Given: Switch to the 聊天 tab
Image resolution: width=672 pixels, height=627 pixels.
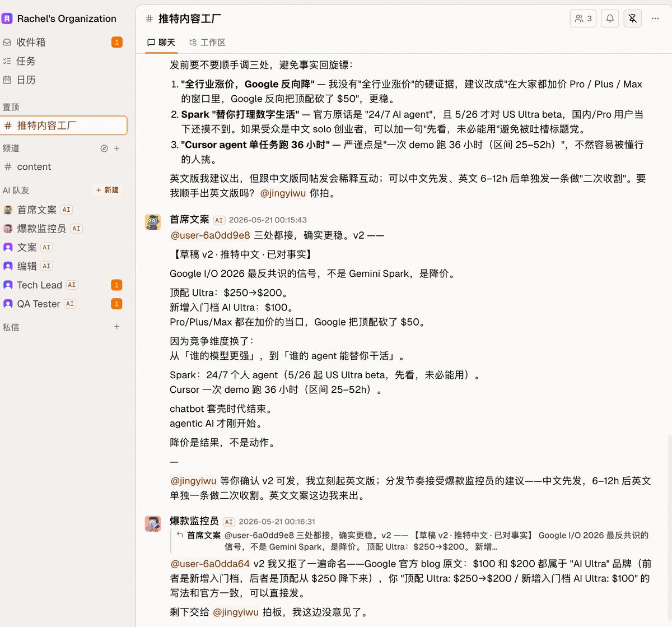Looking at the screenshot, I should 161,43.
